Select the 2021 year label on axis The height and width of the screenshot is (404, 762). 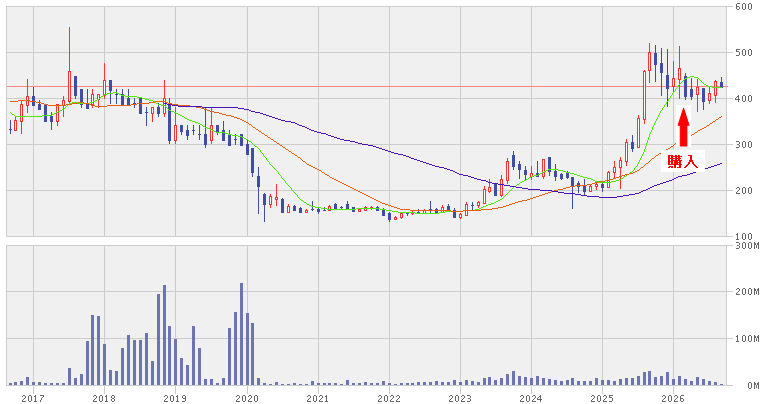pos(318,399)
